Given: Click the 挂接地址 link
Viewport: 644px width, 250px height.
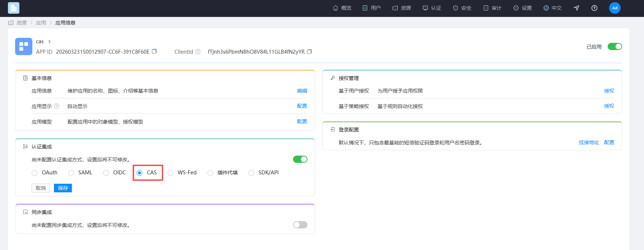Looking at the screenshot, I should 589,142.
